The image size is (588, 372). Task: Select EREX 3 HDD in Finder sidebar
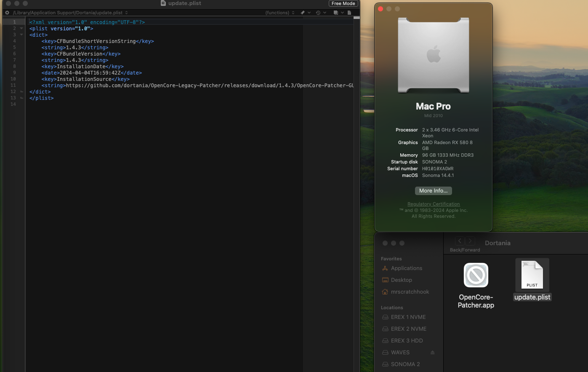tap(403, 341)
